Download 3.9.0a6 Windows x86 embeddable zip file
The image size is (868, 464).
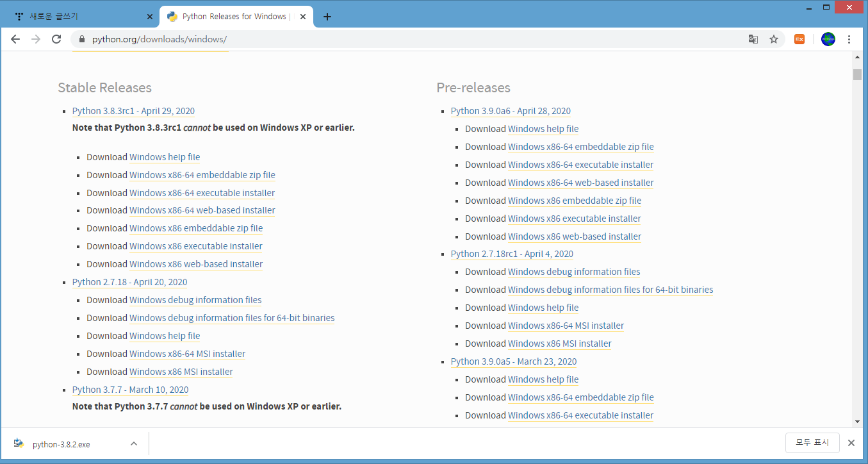pyautogui.click(x=575, y=201)
